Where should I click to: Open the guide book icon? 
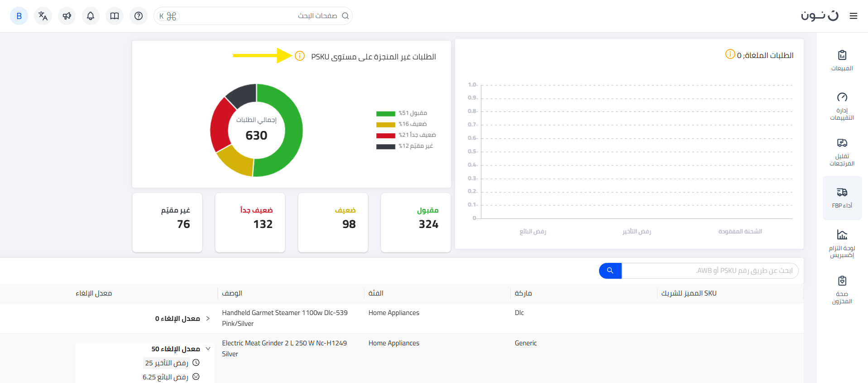115,16
